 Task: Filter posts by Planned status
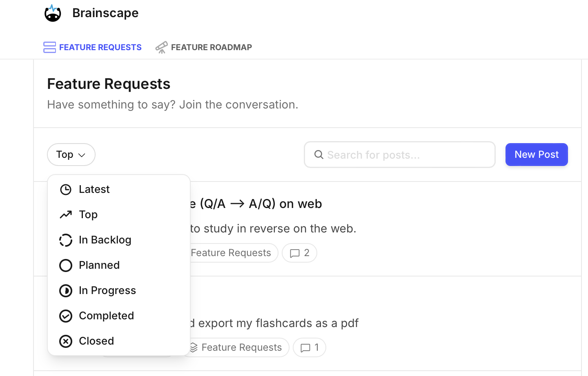point(119,265)
